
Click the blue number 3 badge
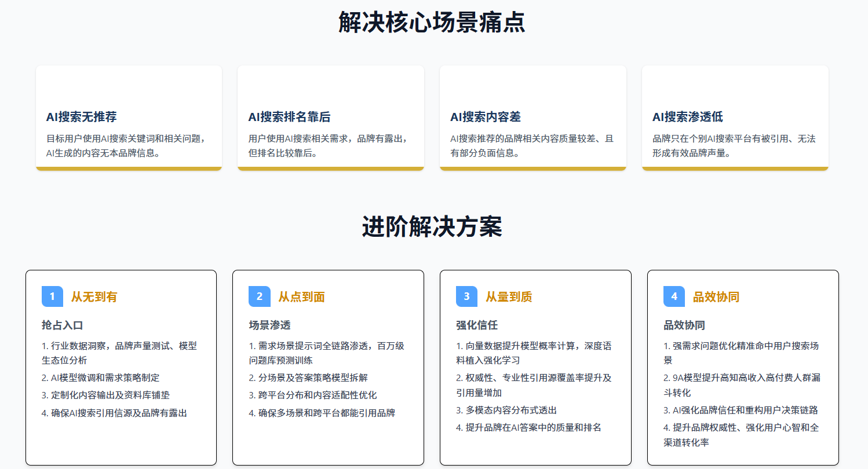tap(466, 296)
